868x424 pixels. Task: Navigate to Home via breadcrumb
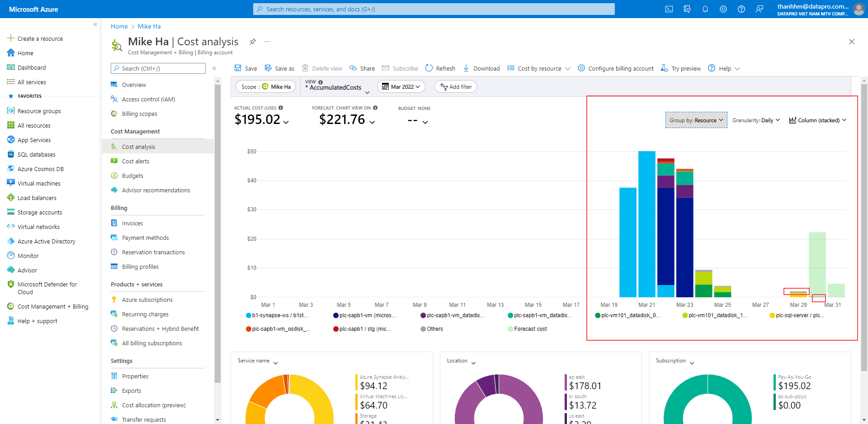click(x=119, y=26)
